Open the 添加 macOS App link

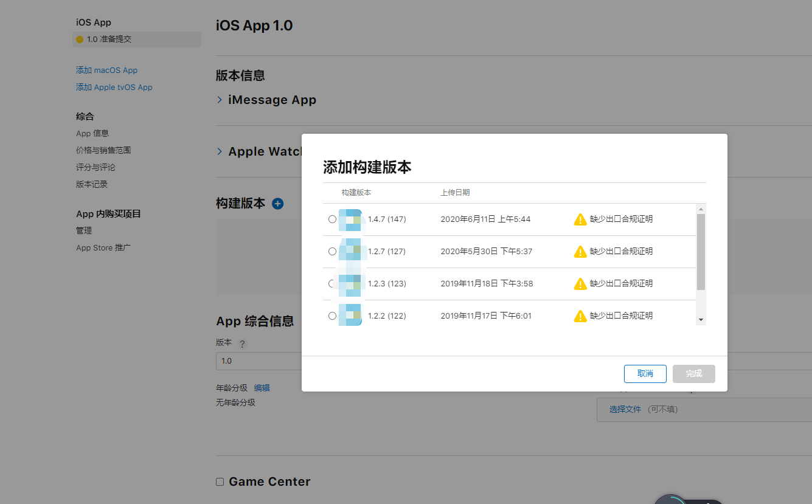tap(107, 71)
